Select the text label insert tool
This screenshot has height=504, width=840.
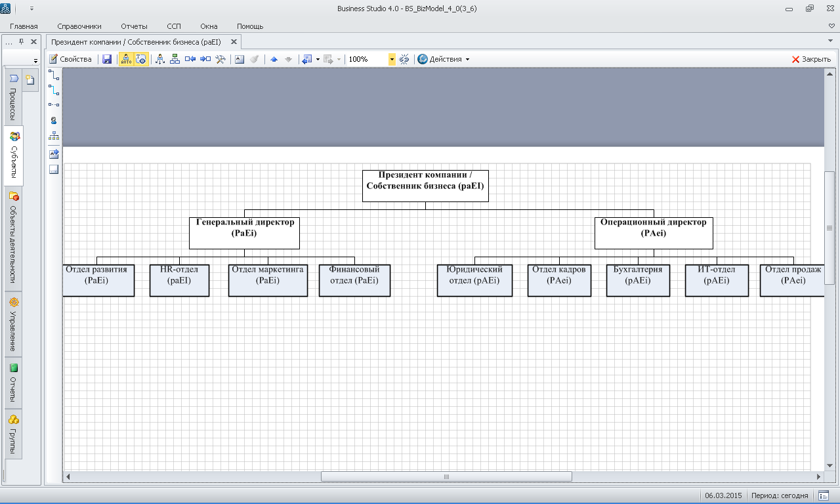[x=54, y=154]
